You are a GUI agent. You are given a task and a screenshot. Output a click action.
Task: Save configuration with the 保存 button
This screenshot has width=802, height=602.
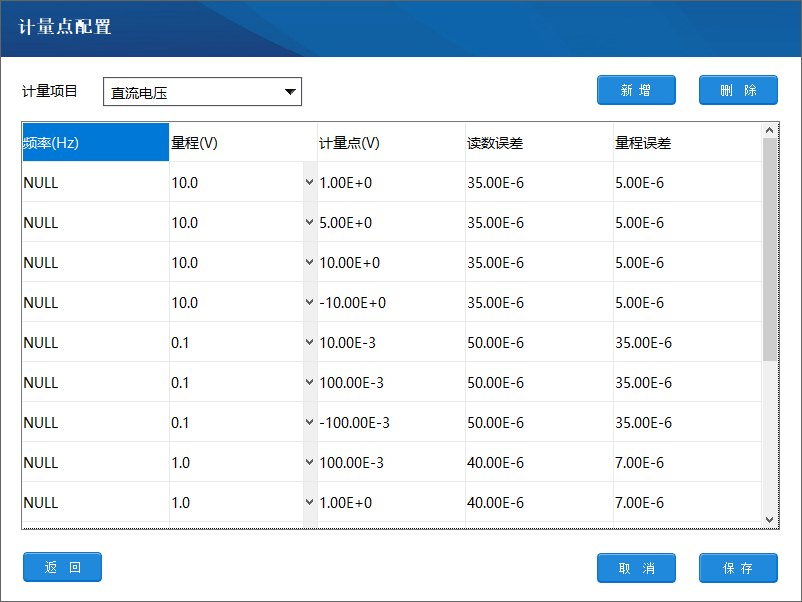[x=738, y=568]
